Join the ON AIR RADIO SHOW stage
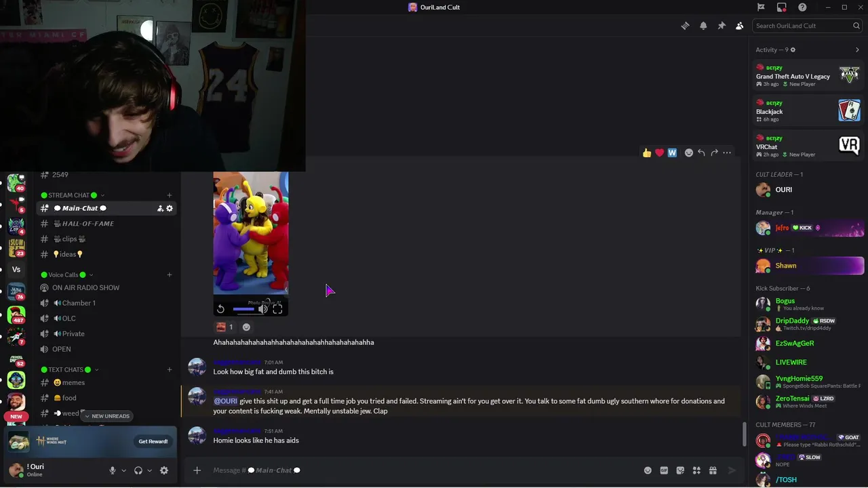 pos(106,287)
